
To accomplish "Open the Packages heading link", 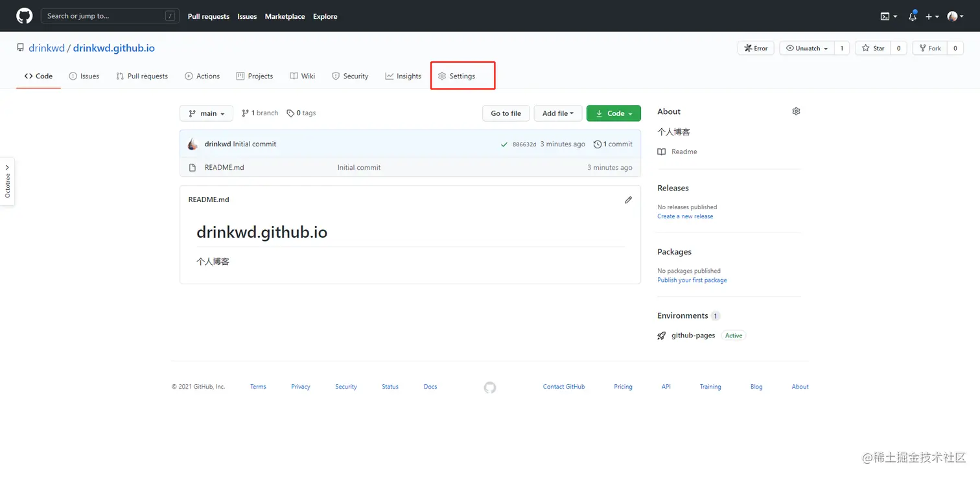I will (674, 251).
